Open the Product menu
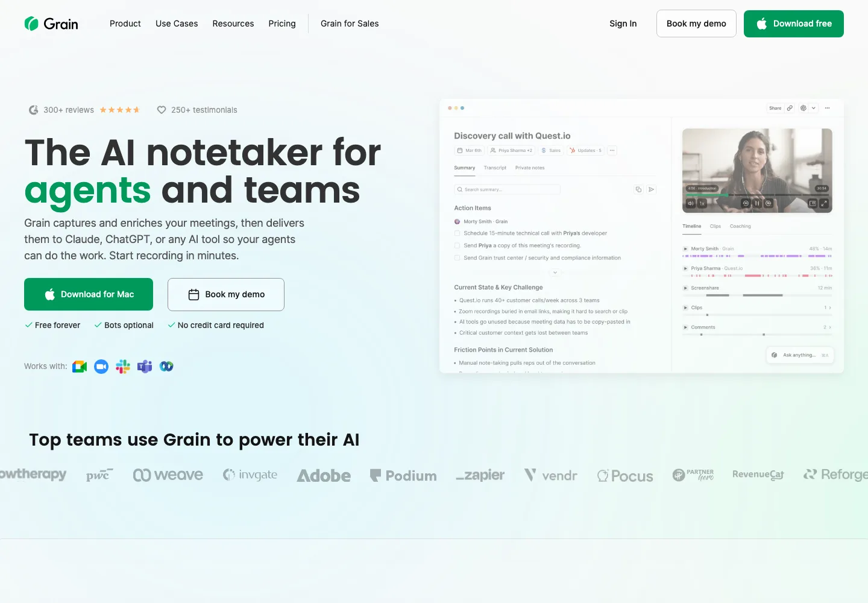The image size is (868, 603). (x=125, y=24)
